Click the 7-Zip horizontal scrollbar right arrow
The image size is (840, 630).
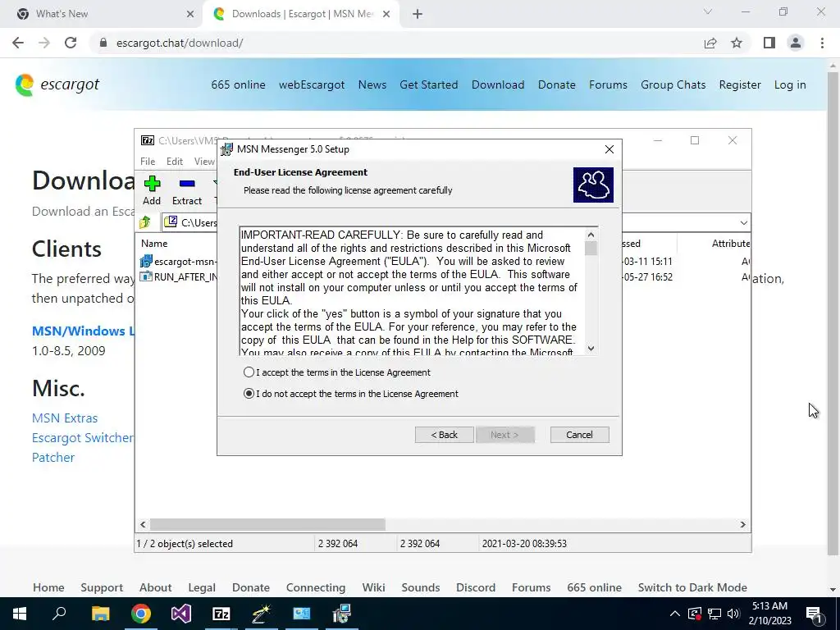click(743, 524)
